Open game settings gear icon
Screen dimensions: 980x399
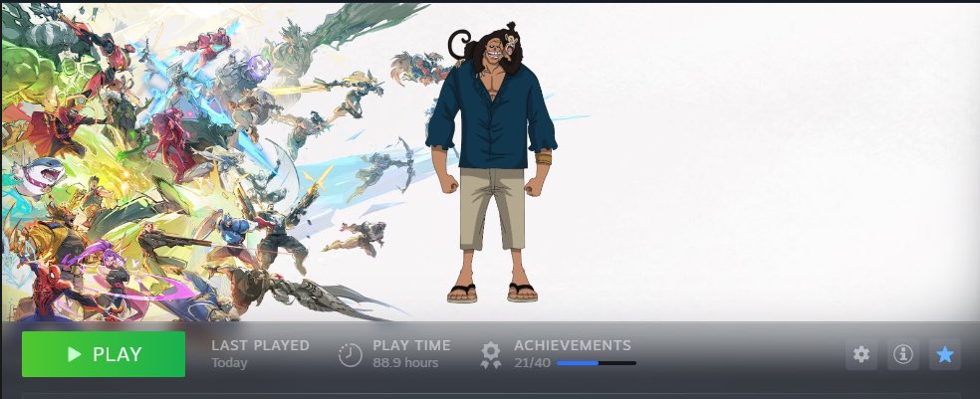861,354
